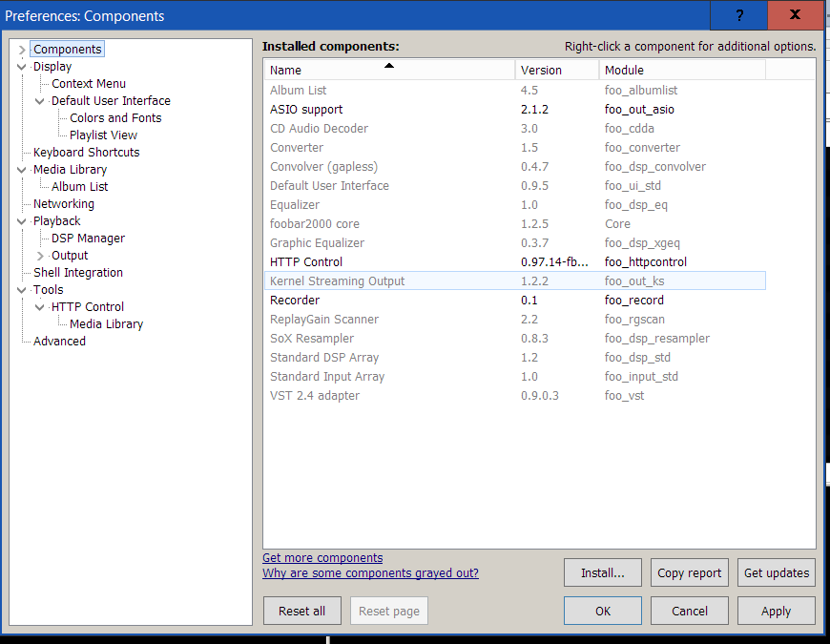Image resolution: width=830 pixels, height=644 pixels.
Task: Select the Album List component row
Action: tap(515, 91)
